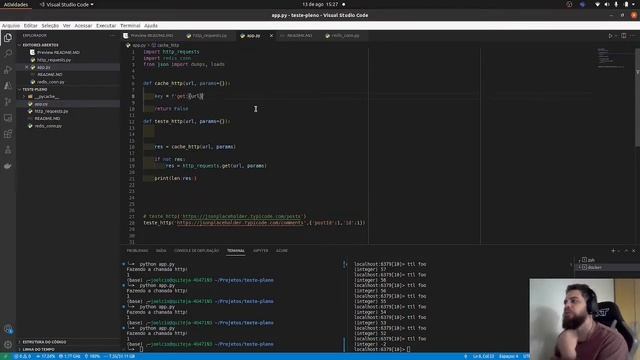Switch to the Saída panel tab
The width and height of the screenshot is (640, 360).
point(161,251)
